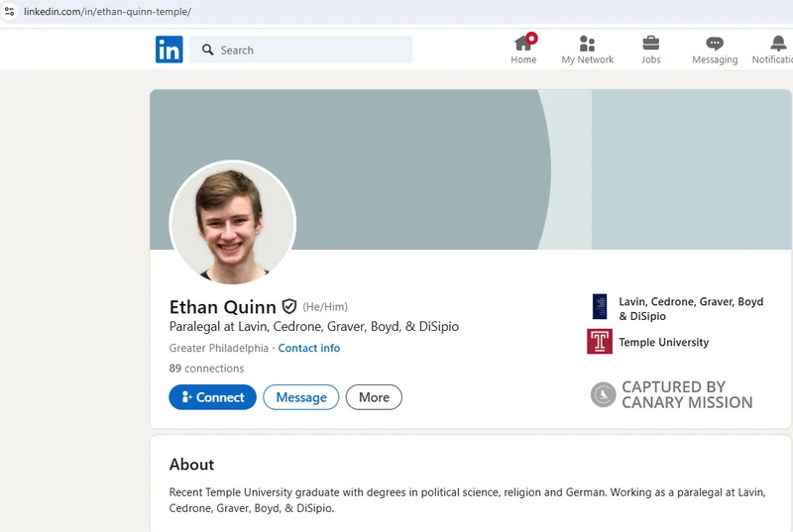The image size is (793, 532).
Task: Click the 89 connections text
Action: (206, 369)
